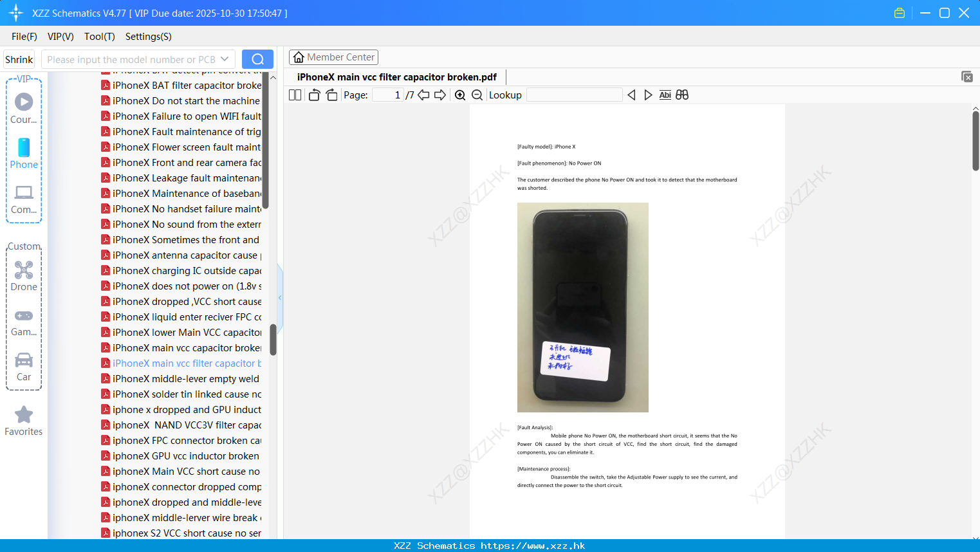The height and width of the screenshot is (552, 980).
Task: Click the Lookup text field
Action: (574, 95)
